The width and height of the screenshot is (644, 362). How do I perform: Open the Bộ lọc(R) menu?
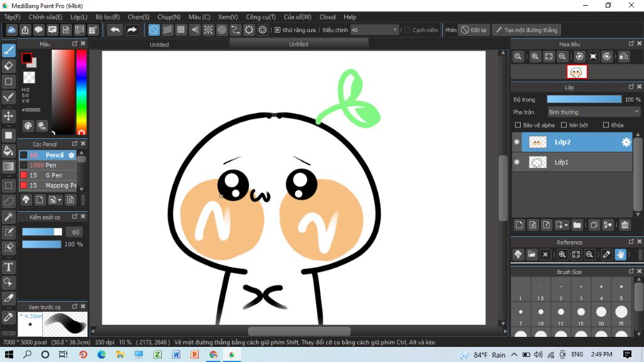point(108,17)
